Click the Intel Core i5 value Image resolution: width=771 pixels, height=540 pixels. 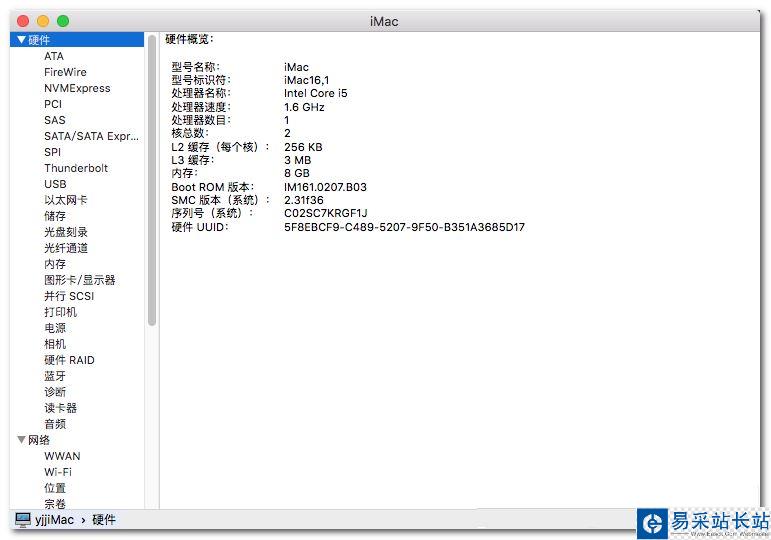(315, 93)
